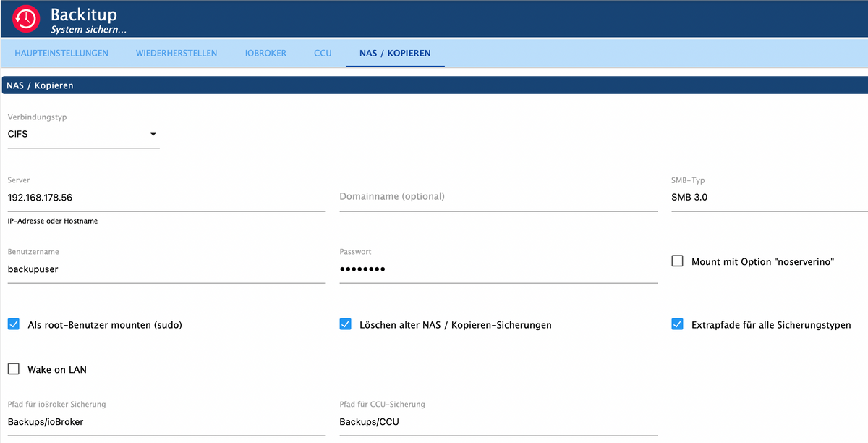Click the Benutzername field with backupuser

166,269
